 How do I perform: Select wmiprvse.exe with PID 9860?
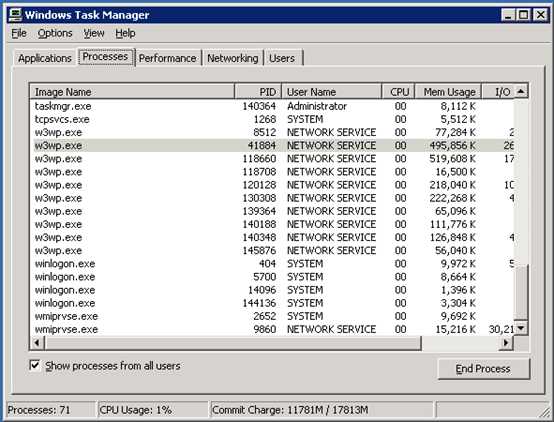click(x=272, y=329)
